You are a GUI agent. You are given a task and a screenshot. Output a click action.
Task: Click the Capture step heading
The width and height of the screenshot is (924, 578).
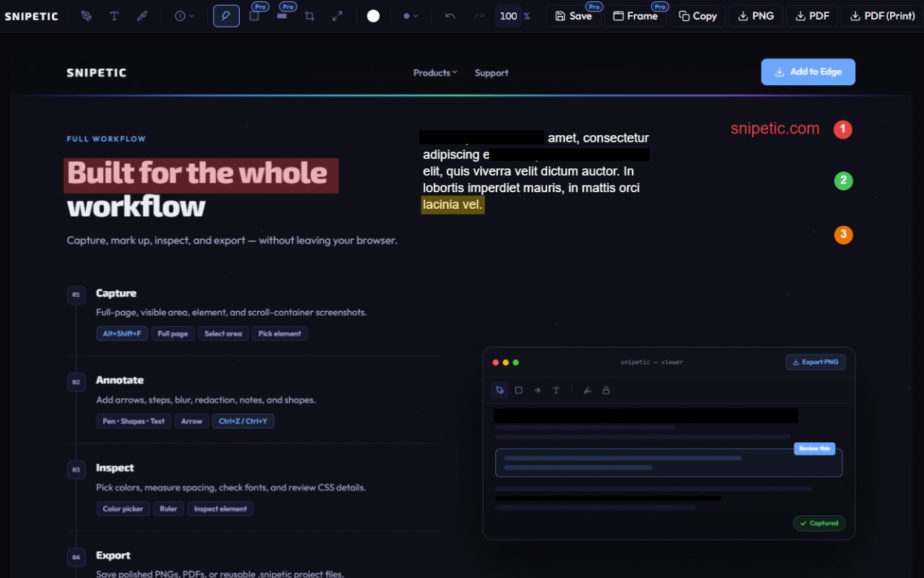(116, 293)
